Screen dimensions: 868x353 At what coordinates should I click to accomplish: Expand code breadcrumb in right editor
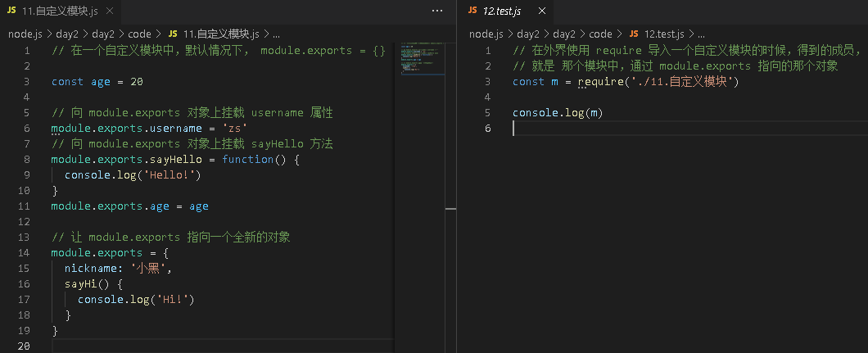pos(600,34)
